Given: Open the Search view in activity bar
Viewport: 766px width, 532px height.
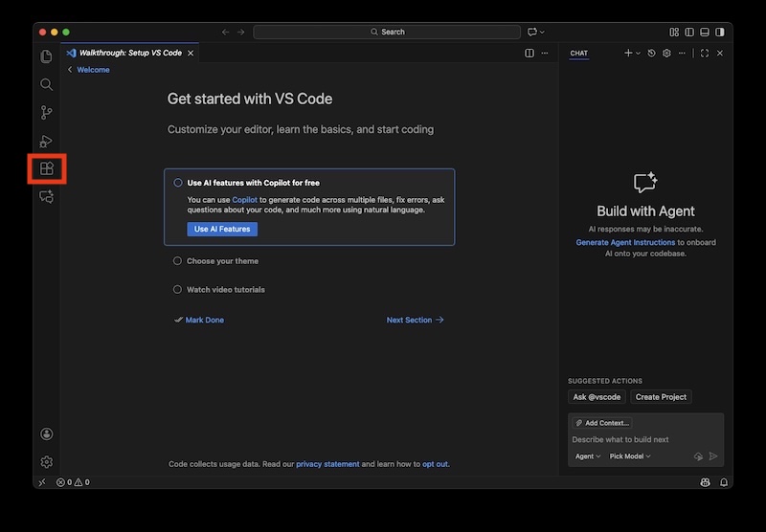Looking at the screenshot, I should click(x=46, y=84).
